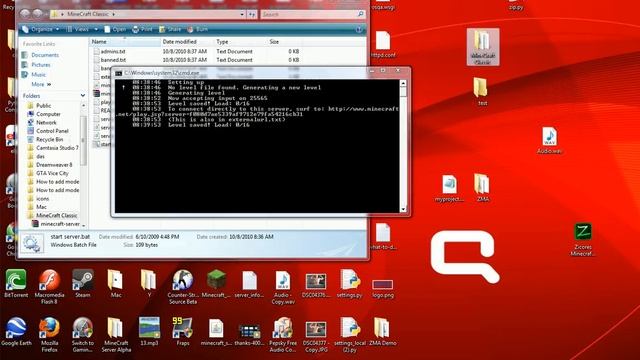Image resolution: width=640 pixels, height=360 pixels.
Task: Select the Zcores Minecraft desktop icon
Action: tap(582, 240)
